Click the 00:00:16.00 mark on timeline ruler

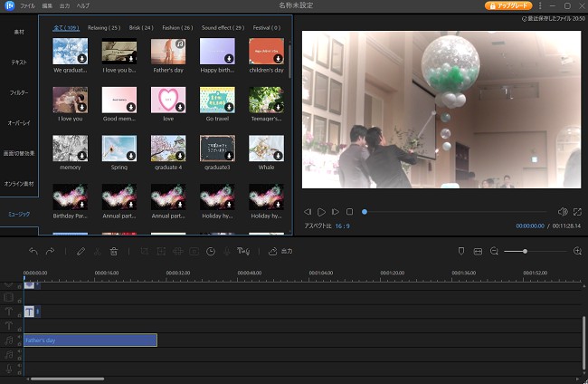pos(107,273)
